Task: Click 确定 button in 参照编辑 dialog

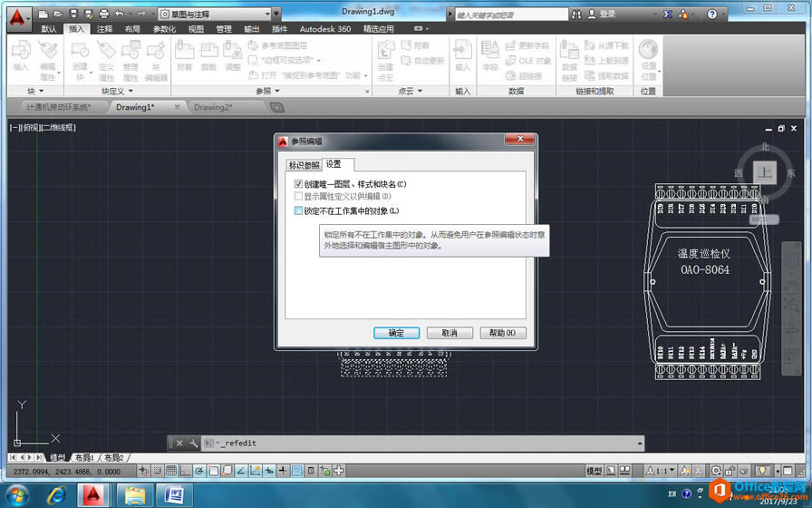Action: pyautogui.click(x=396, y=333)
